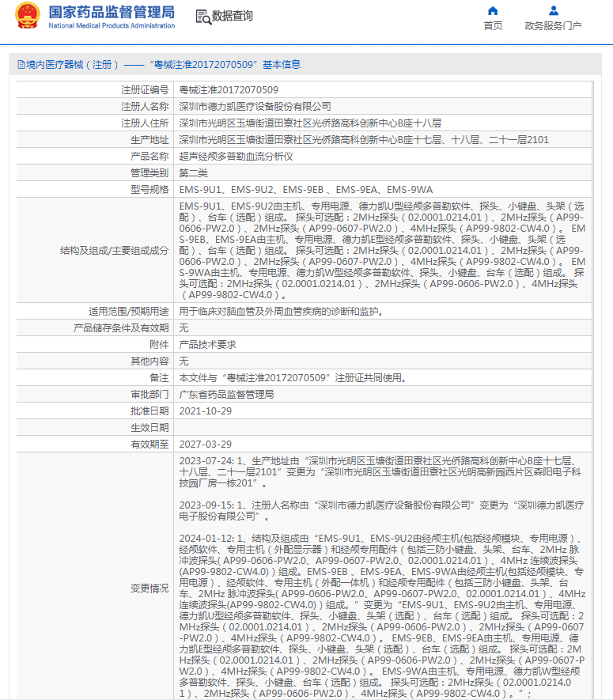
Task: Click National Medical Products Administration subtitle
Action: (112, 26)
